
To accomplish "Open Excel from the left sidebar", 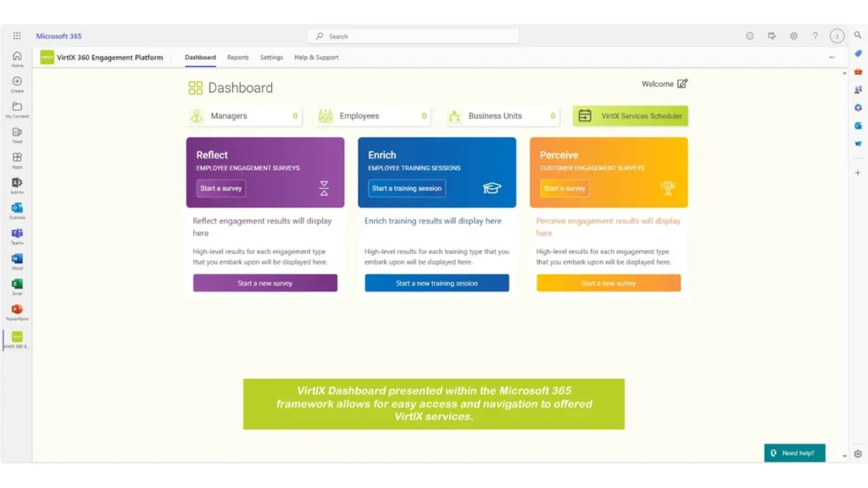I will coord(17,286).
